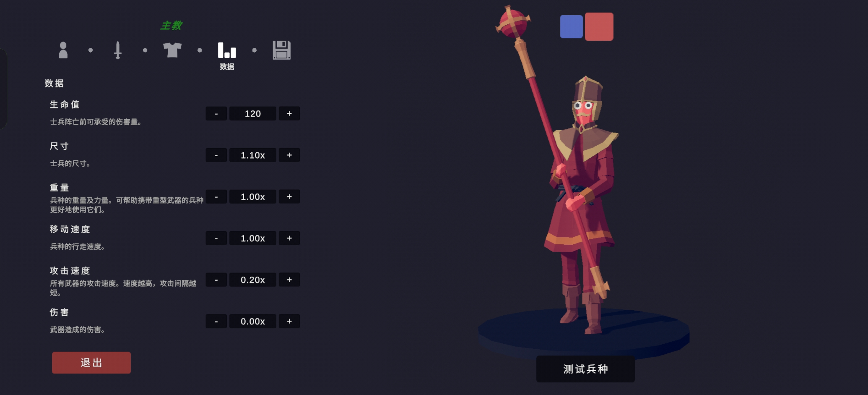This screenshot has width=868, height=395.
Task: Increase 生命值 with the plus button
Action: [289, 114]
